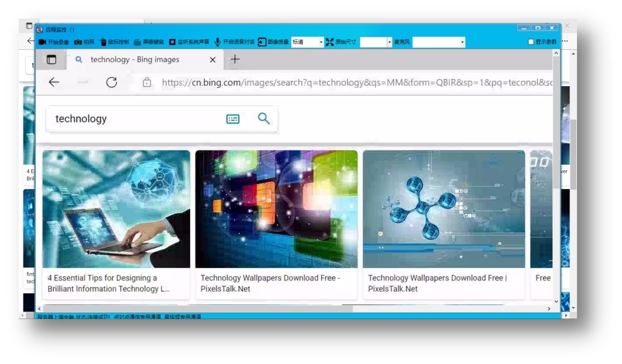Click the 开始录像 camera record icon

pyautogui.click(x=42, y=42)
